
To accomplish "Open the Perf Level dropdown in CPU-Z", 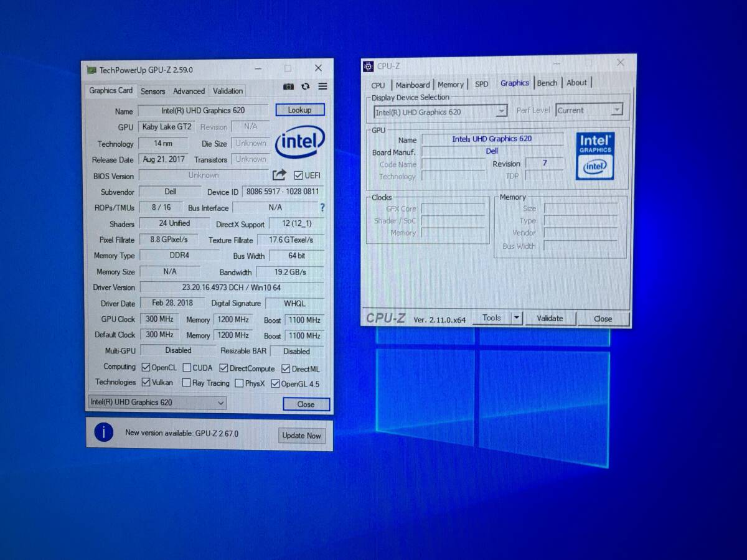I will pos(589,110).
